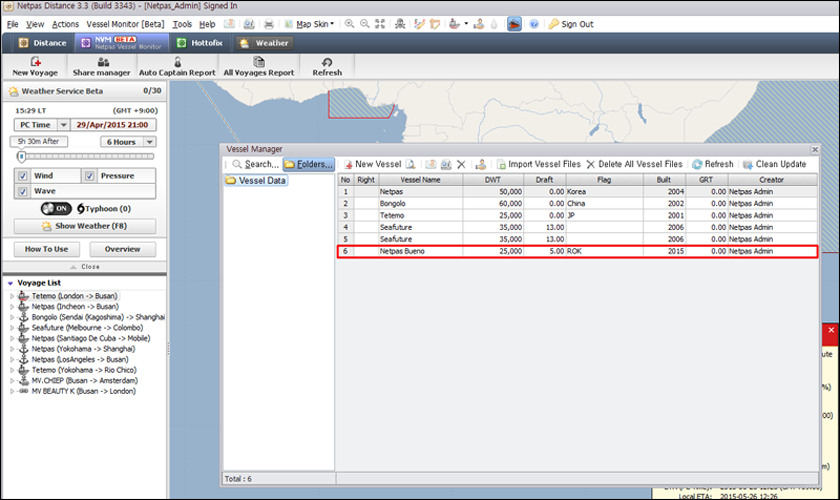Toggle the Typhoon ON switch
This screenshot has width=840, height=500.
[x=56, y=208]
